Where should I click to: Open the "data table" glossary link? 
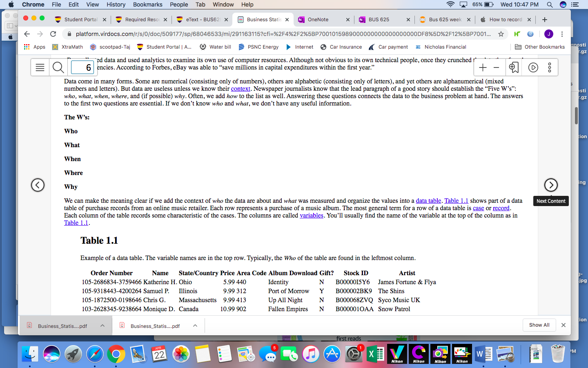pyautogui.click(x=428, y=201)
